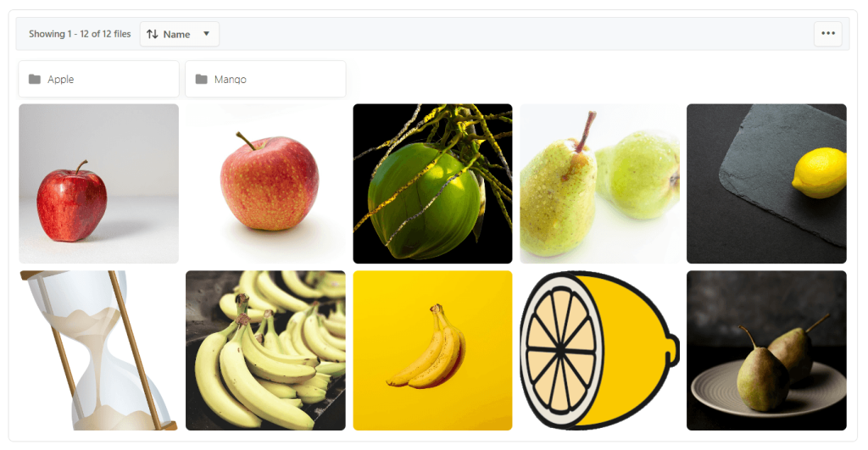Open the Name sort selector
Image resolution: width=868 pixels, height=450 pixels.
click(x=180, y=34)
